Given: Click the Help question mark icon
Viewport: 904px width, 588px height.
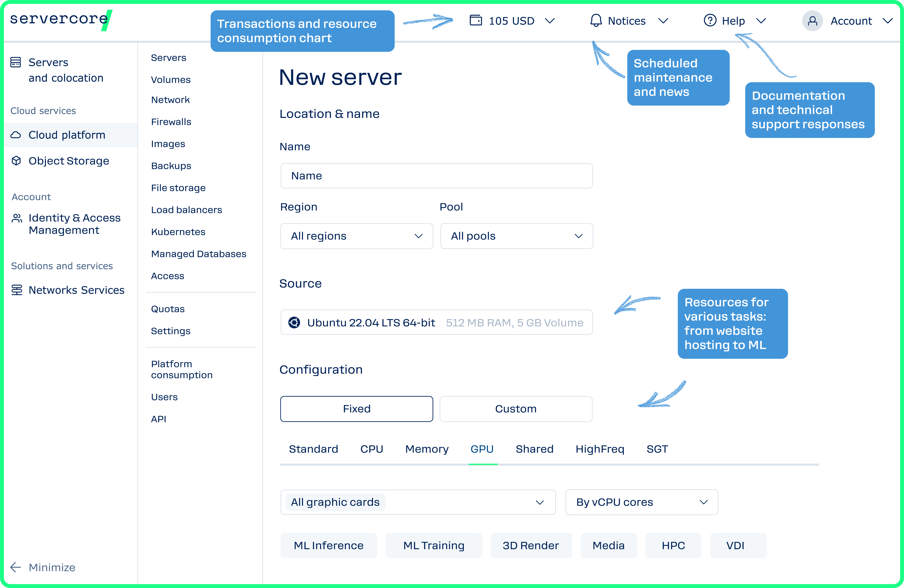Looking at the screenshot, I should point(710,21).
